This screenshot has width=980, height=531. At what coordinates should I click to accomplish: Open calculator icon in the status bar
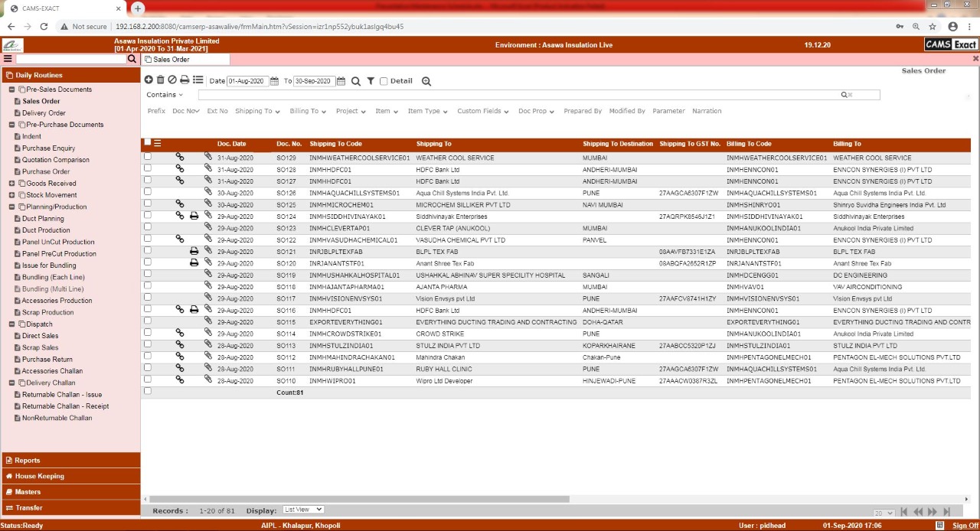click(x=939, y=526)
